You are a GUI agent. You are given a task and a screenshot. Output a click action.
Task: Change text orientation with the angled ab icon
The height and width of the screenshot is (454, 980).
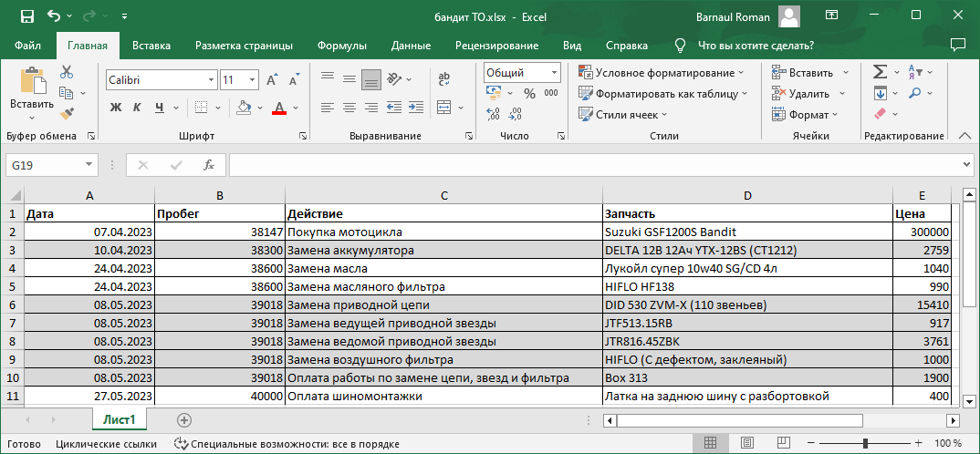tap(394, 79)
